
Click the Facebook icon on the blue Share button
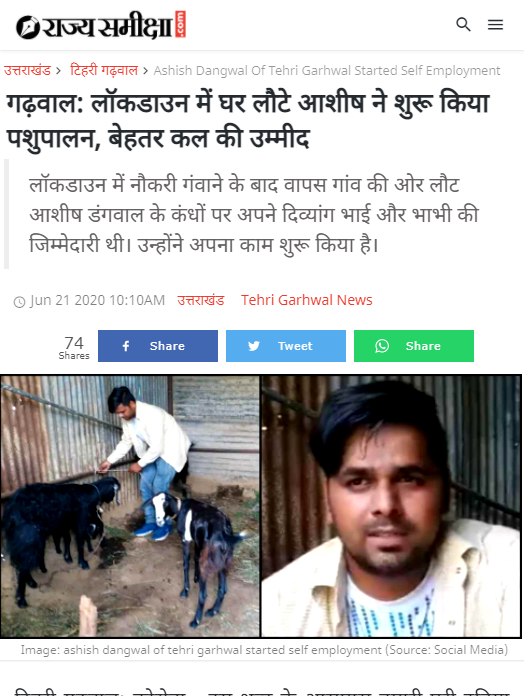126,346
